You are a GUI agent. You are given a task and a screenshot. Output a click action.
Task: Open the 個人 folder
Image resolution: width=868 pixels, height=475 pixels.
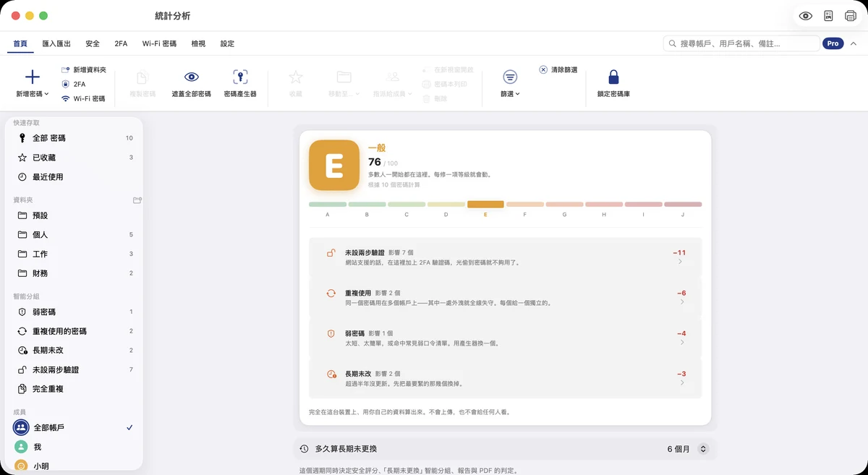pyautogui.click(x=75, y=235)
